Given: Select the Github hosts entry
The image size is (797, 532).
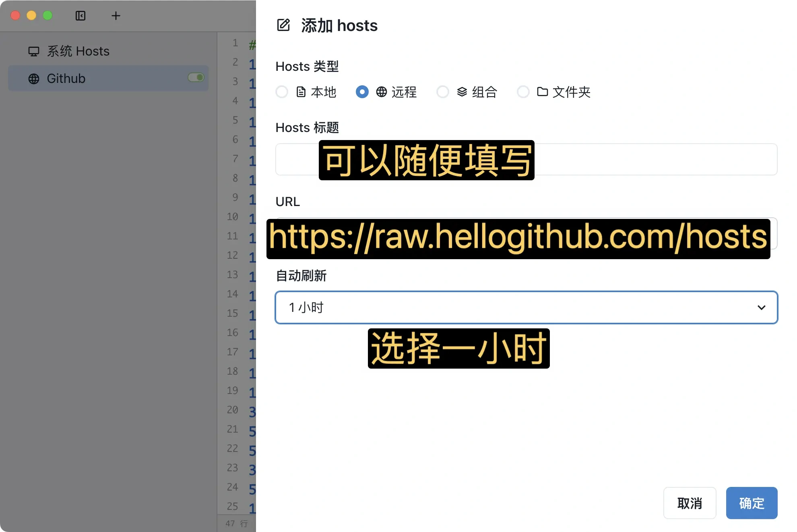Looking at the screenshot, I should tap(108, 78).
